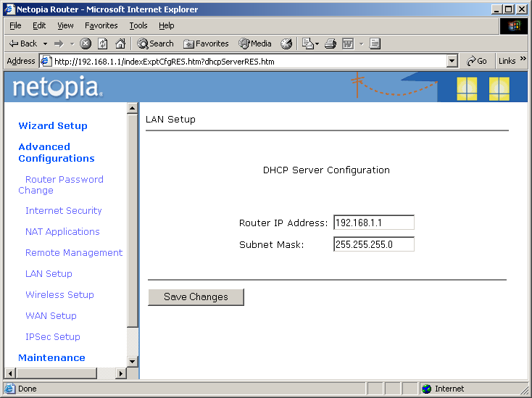Open the Favorites toolbar button
This screenshot has height=398, width=532.
(206, 43)
